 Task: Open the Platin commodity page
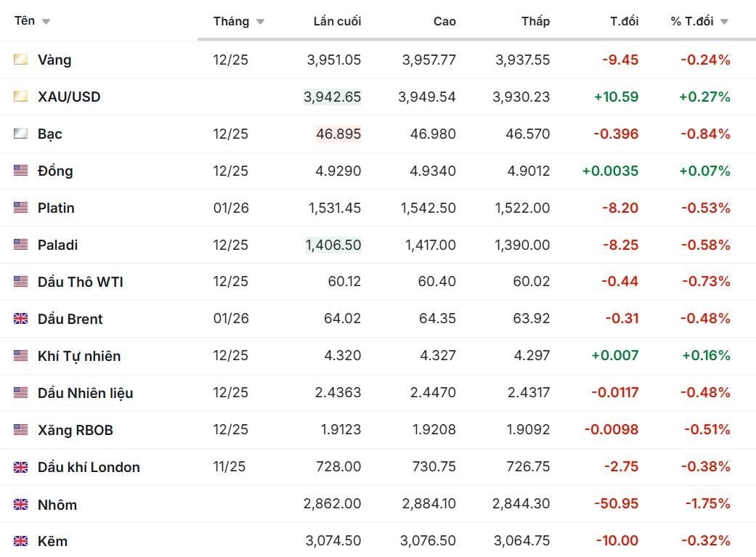coord(56,208)
